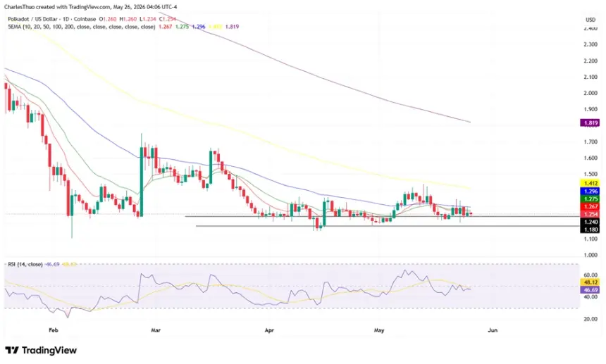
Task: Click the black 1.240 price level label
Action: (x=590, y=222)
